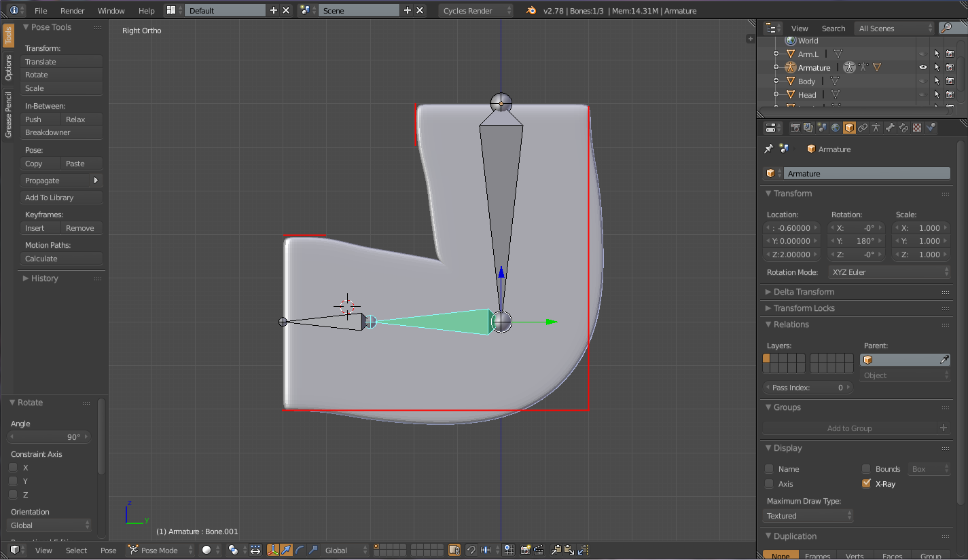Open the Rotation Mode XYZ Euler dropdown

click(x=889, y=272)
